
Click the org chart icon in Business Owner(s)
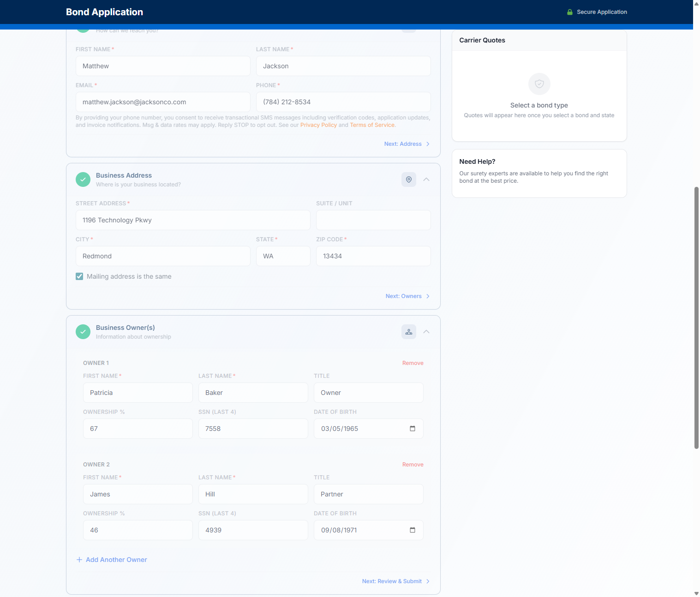pyautogui.click(x=408, y=332)
